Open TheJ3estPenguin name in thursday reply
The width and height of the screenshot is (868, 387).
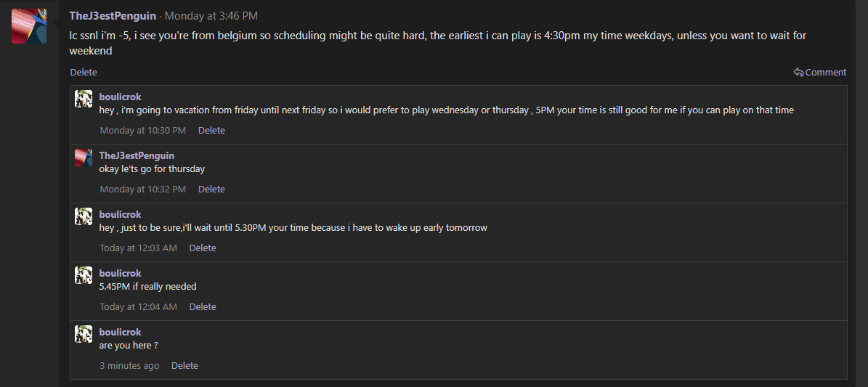[137, 155]
